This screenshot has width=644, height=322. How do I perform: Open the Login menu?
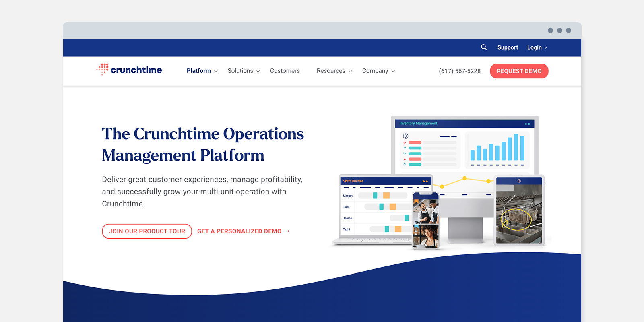[x=537, y=47]
